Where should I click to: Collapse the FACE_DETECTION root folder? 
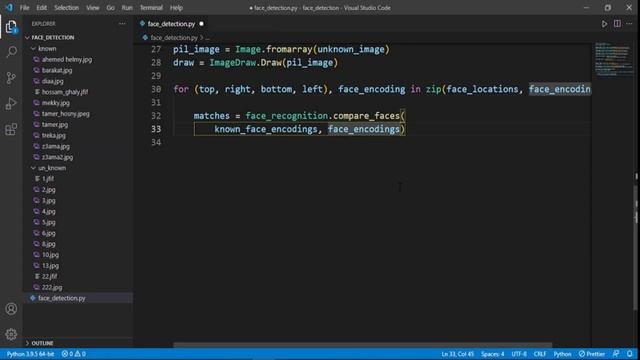point(53,37)
